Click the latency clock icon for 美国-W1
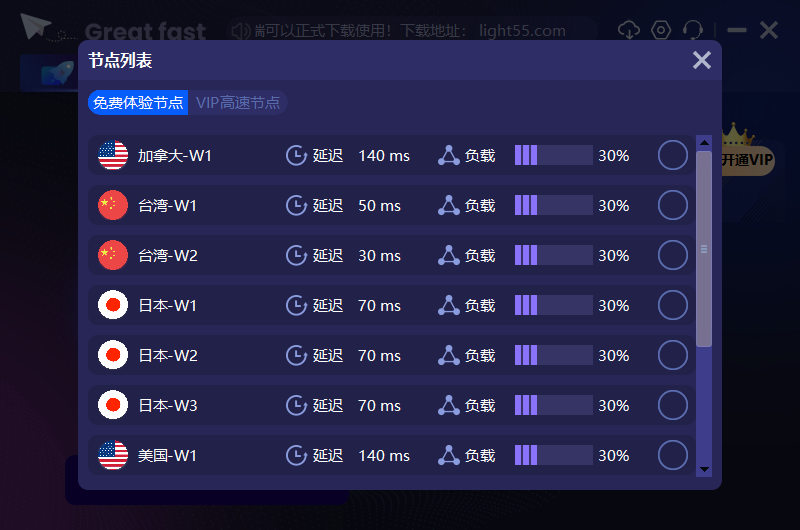Viewport: 800px width, 530px height. pyautogui.click(x=296, y=456)
